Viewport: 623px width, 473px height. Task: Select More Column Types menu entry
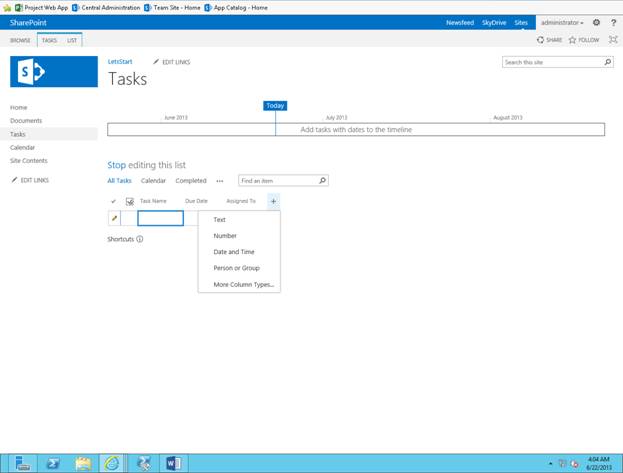[244, 285]
